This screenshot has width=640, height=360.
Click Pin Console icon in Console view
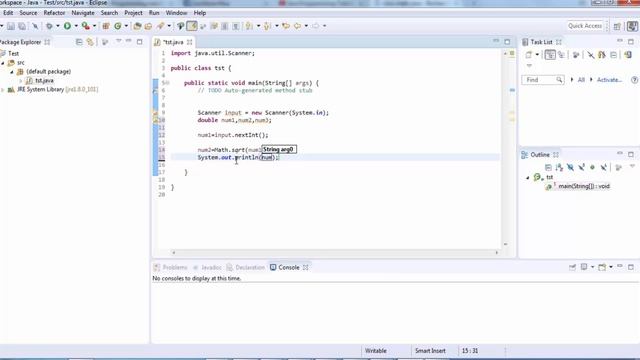click(572, 267)
